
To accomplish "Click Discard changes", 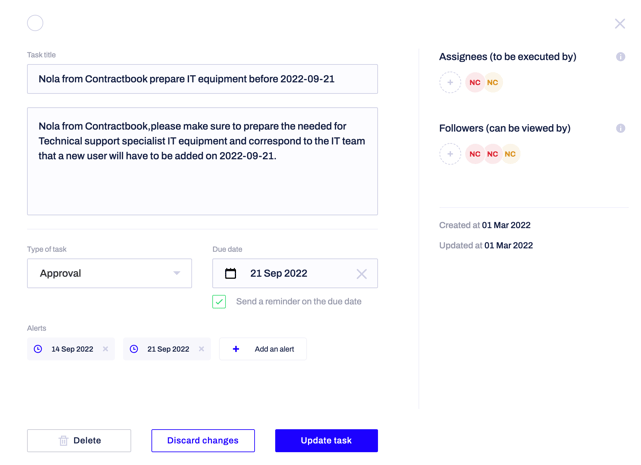I will tap(203, 440).
